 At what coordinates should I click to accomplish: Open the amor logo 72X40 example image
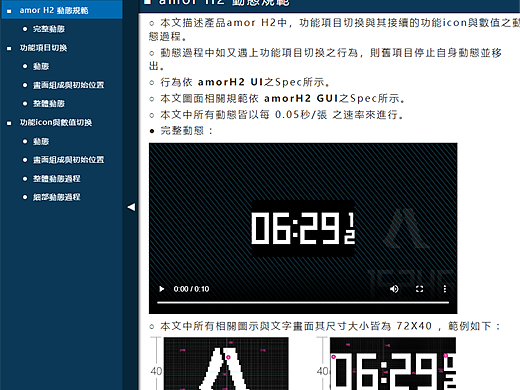226,363
